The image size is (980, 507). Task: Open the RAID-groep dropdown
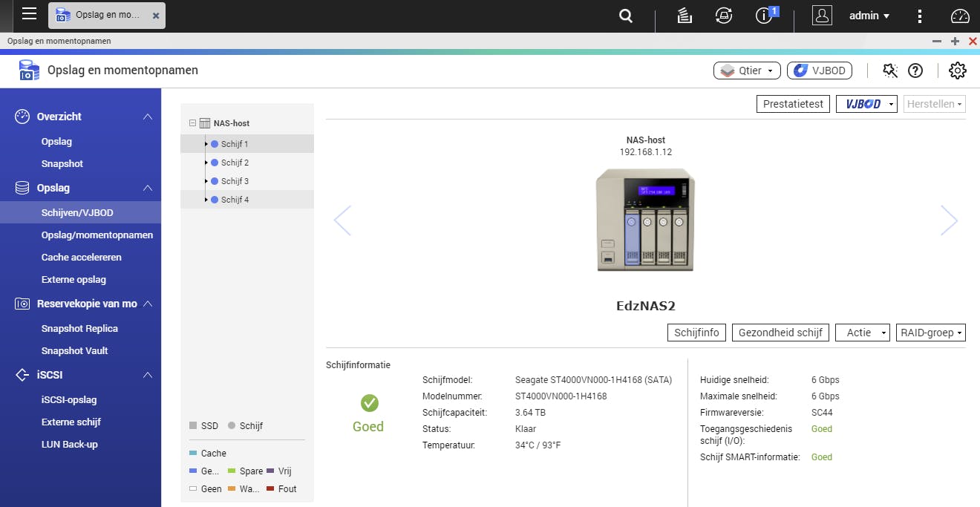click(931, 333)
